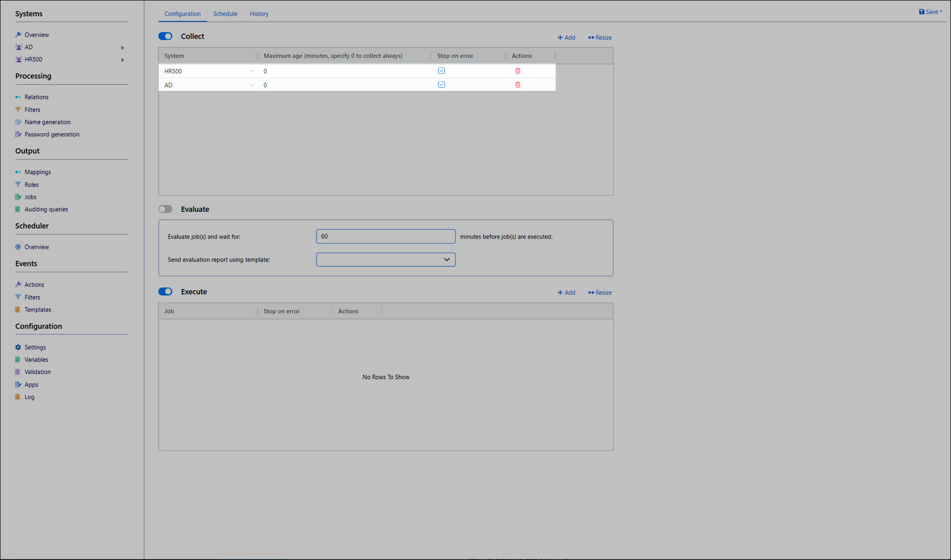The height and width of the screenshot is (560, 951).
Task: Switch to the History tab
Action: pyautogui.click(x=259, y=14)
